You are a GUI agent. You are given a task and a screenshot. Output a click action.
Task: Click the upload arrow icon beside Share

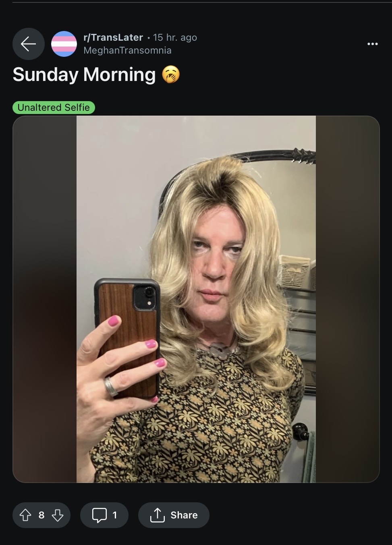[x=157, y=515]
